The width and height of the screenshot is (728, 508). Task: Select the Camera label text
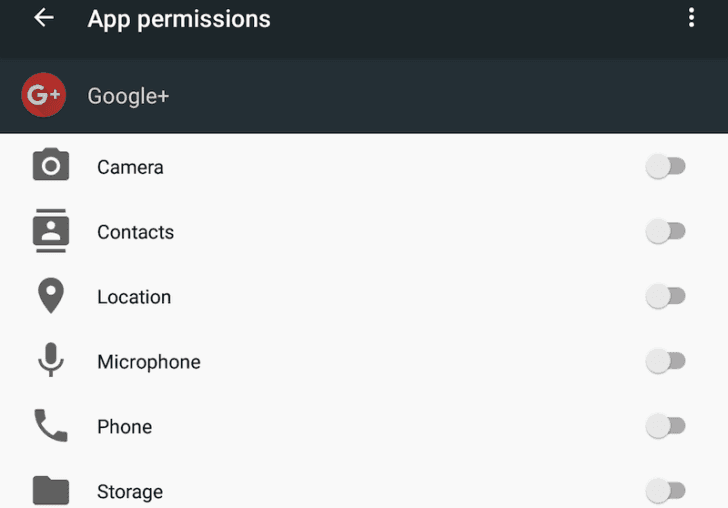click(130, 167)
